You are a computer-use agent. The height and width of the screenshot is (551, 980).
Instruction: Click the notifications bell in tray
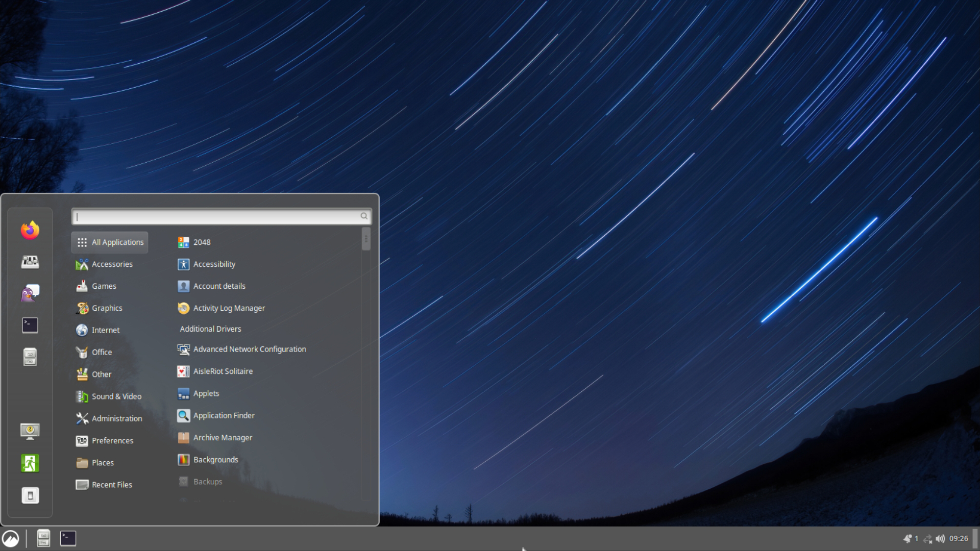[x=908, y=539]
